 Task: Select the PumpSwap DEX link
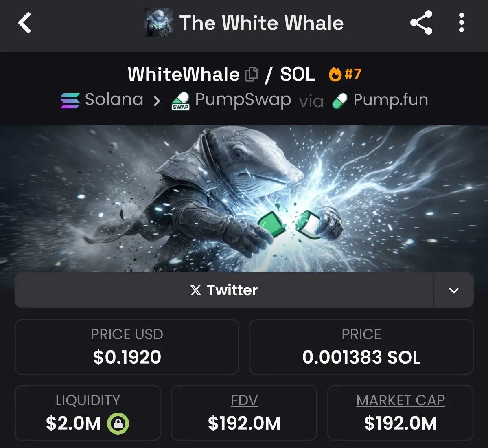232,101
